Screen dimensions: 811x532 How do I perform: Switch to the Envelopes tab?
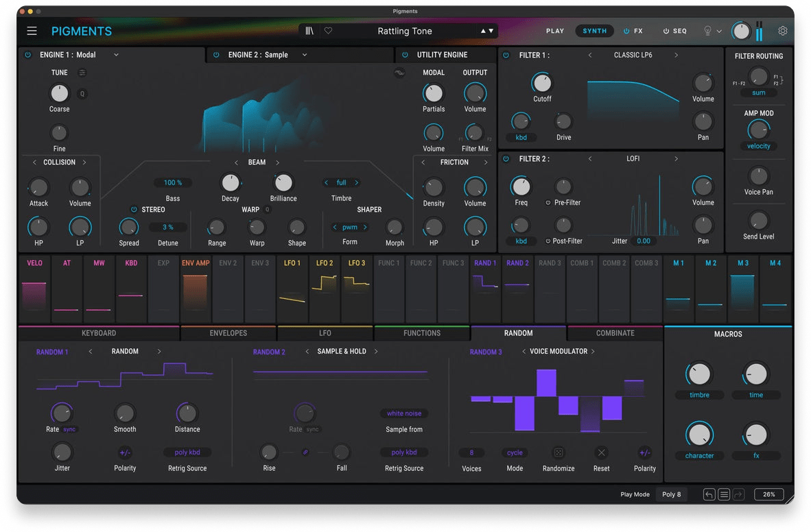(x=228, y=333)
